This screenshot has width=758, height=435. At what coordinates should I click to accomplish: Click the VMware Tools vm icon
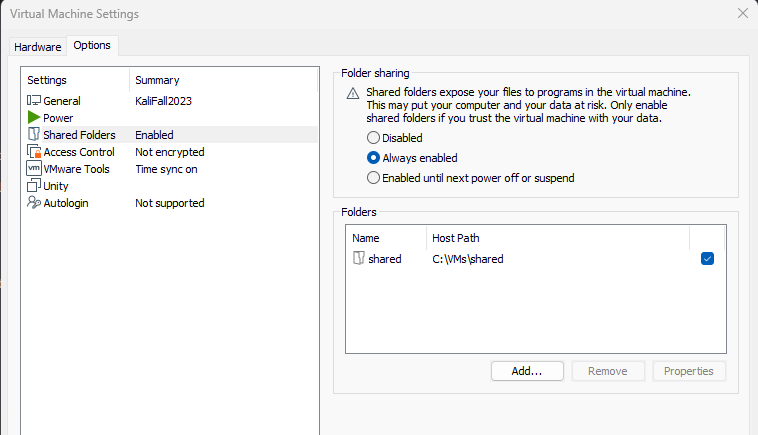coord(34,169)
